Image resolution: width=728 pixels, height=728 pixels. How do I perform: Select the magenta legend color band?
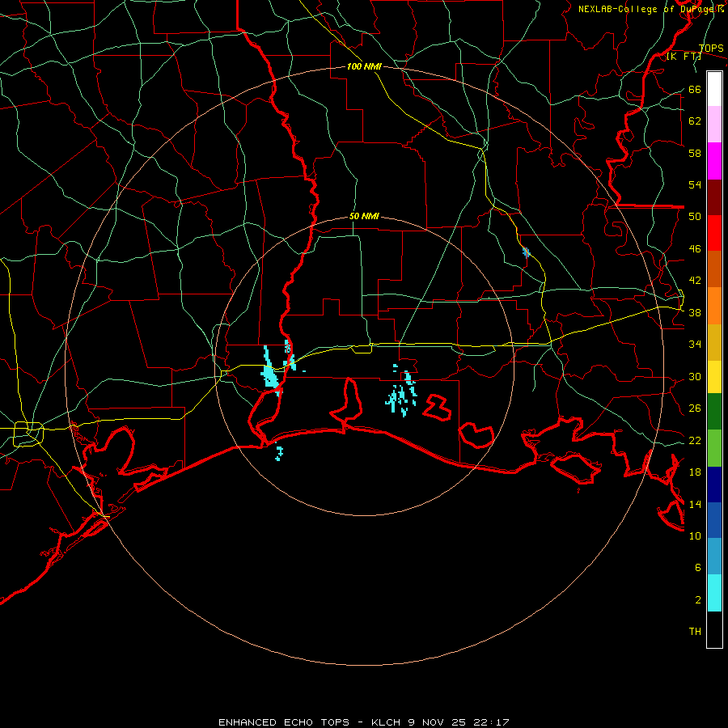(x=714, y=161)
